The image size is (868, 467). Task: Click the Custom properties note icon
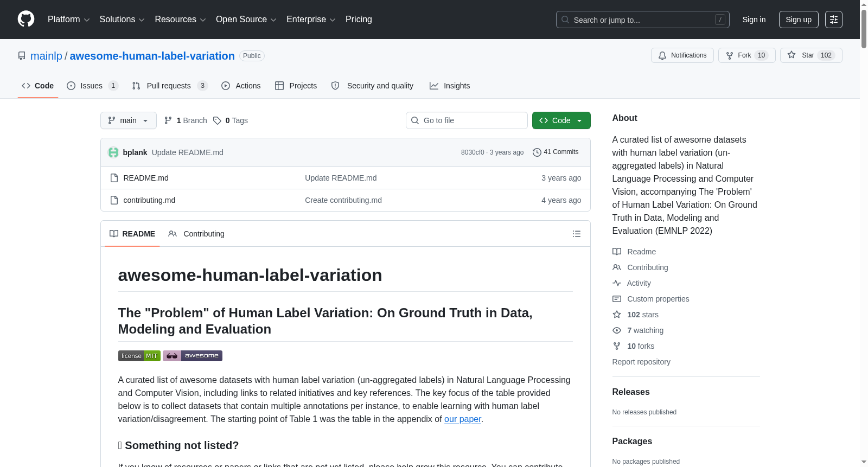pos(617,299)
